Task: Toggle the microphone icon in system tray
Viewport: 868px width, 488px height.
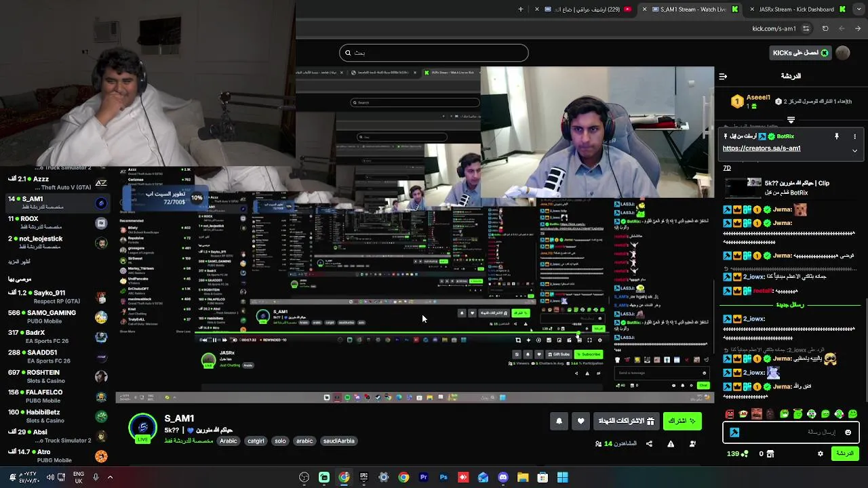Action: [96, 477]
